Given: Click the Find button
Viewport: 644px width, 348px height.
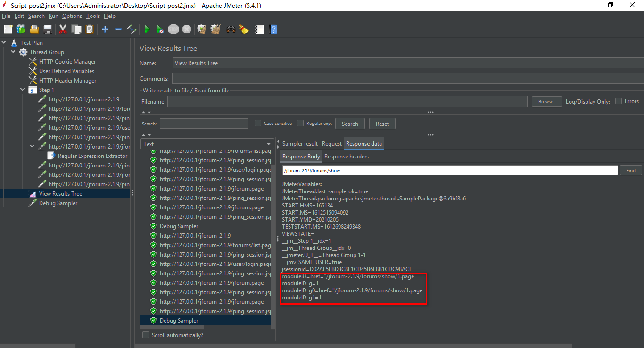Looking at the screenshot, I should pos(631,170).
